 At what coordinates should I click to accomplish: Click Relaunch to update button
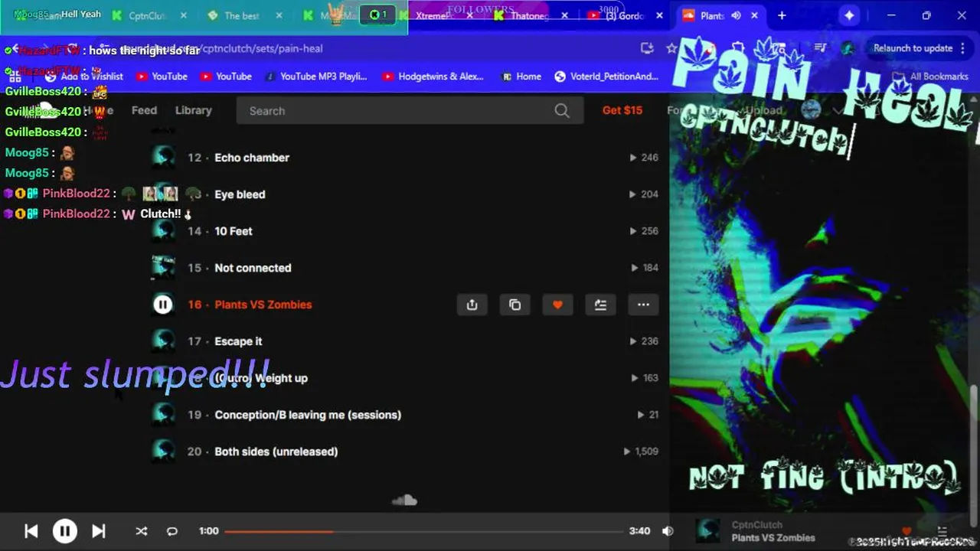(913, 48)
